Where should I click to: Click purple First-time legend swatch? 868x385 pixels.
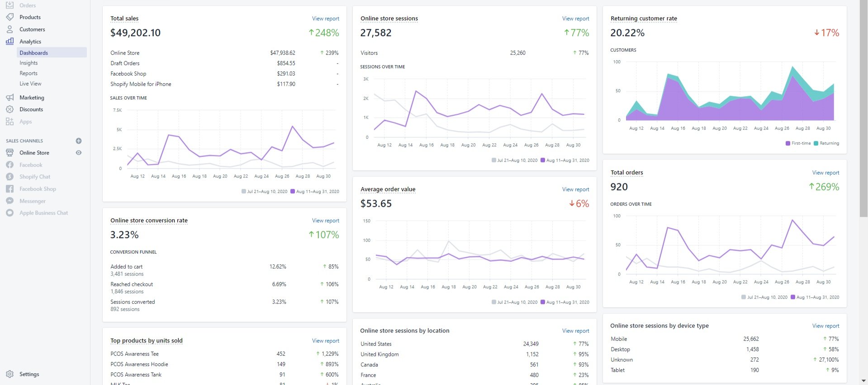pos(788,143)
